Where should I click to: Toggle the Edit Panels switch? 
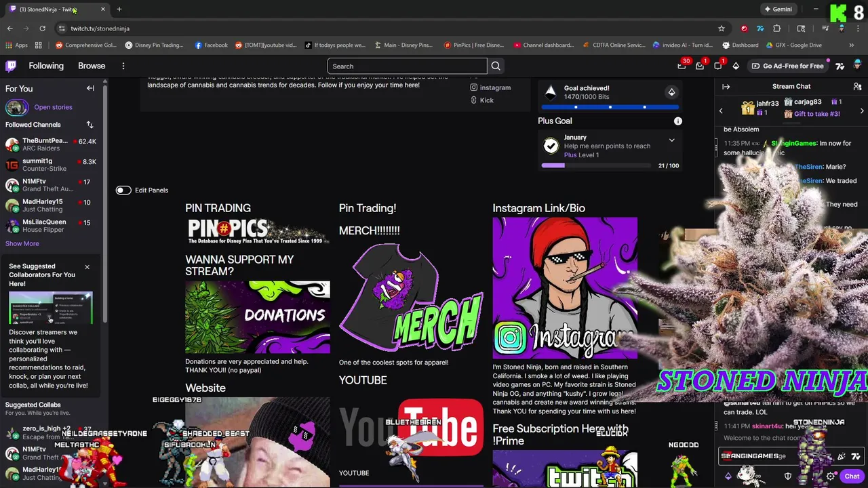[123, 190]
